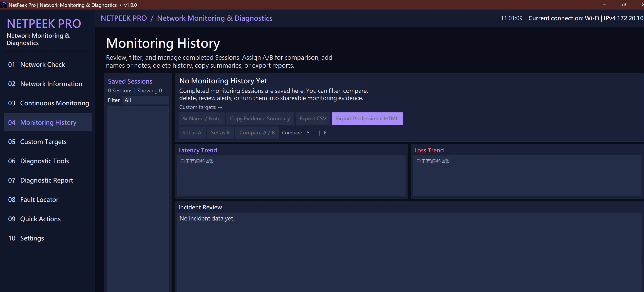
Task: Click 'No Monitoring History Yet' title
Action: coord(223,81)
